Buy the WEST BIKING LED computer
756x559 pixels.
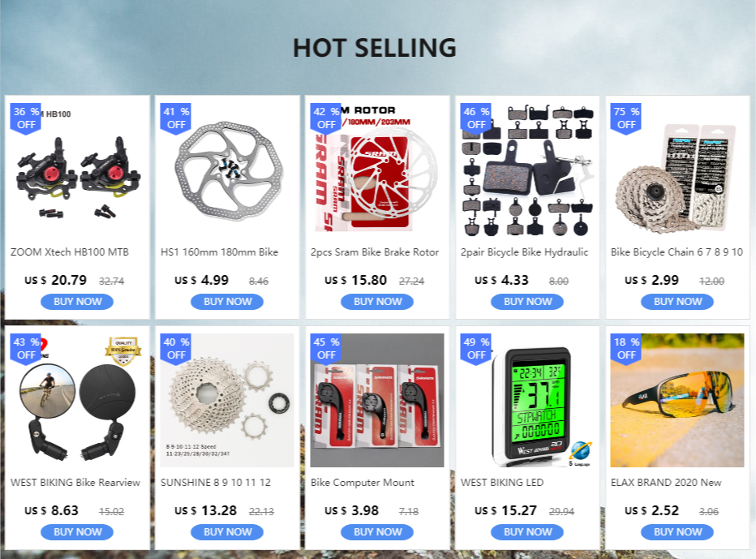pyautogui.click(x=527, y=532)
